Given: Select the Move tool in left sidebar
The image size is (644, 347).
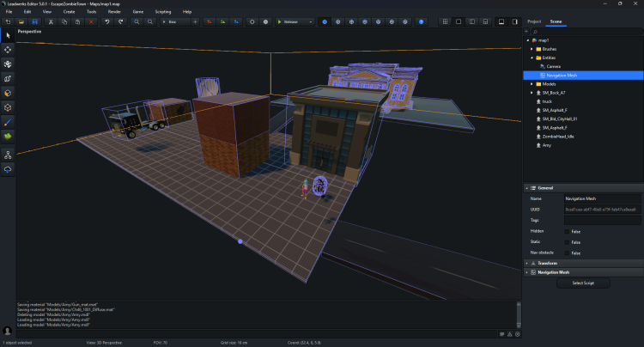Looking at the screenshot, I should 9,49.
